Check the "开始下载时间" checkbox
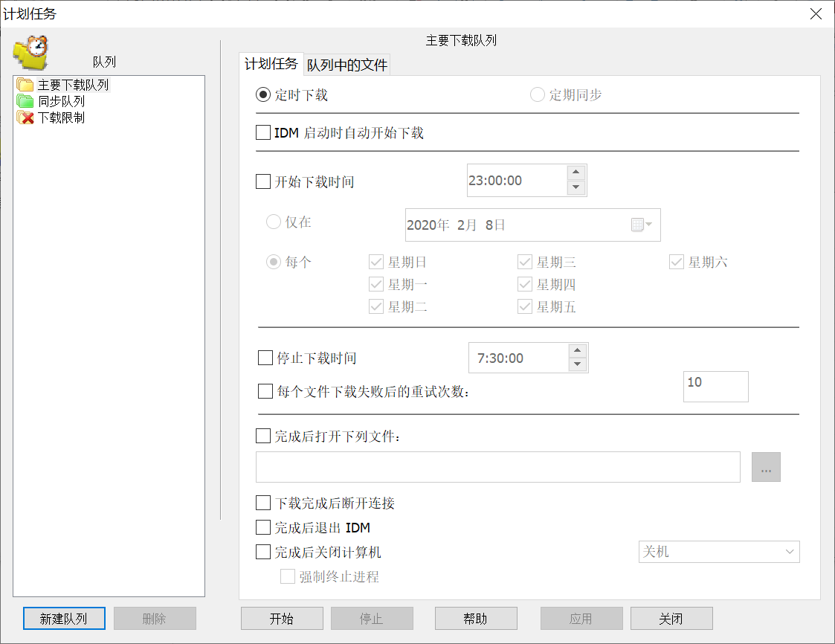The width and height of the screenshot is (835, 644). coord(263,181)
